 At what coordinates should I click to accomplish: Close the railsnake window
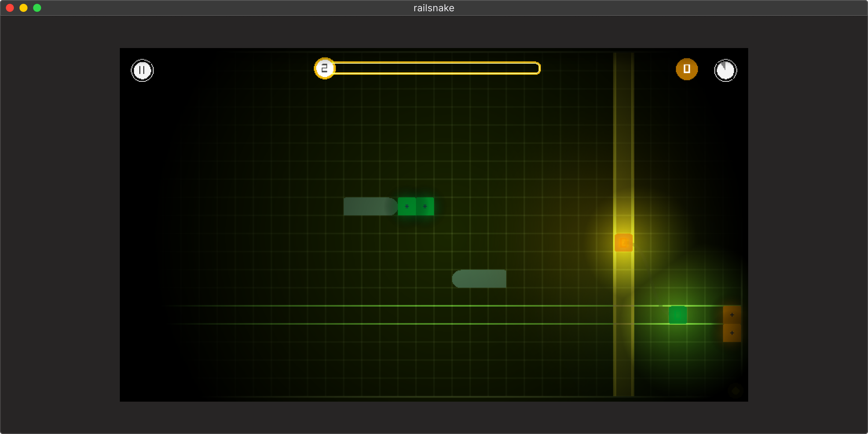click(x=10, y=8)
